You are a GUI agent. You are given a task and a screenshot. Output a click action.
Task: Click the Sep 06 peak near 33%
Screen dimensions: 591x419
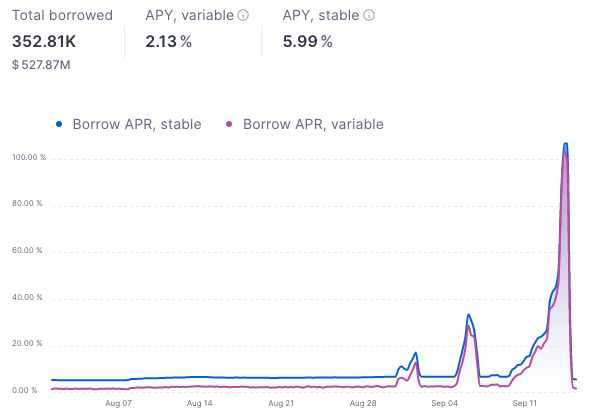[x=469, y=314]
